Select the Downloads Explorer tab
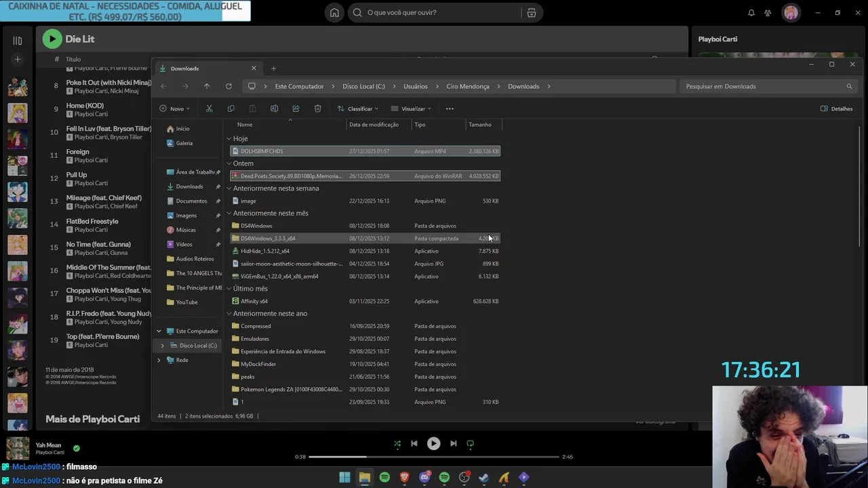This screenshot has height=488, width=868. pyautogui.click(x=207, y=68)
